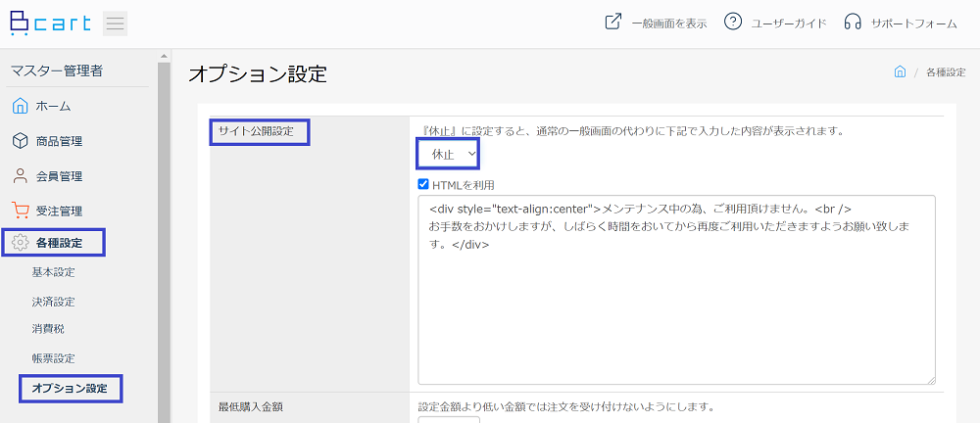Select 帳票設定 submenu item
The image size is (980, 423).
(x=53, y=358)
